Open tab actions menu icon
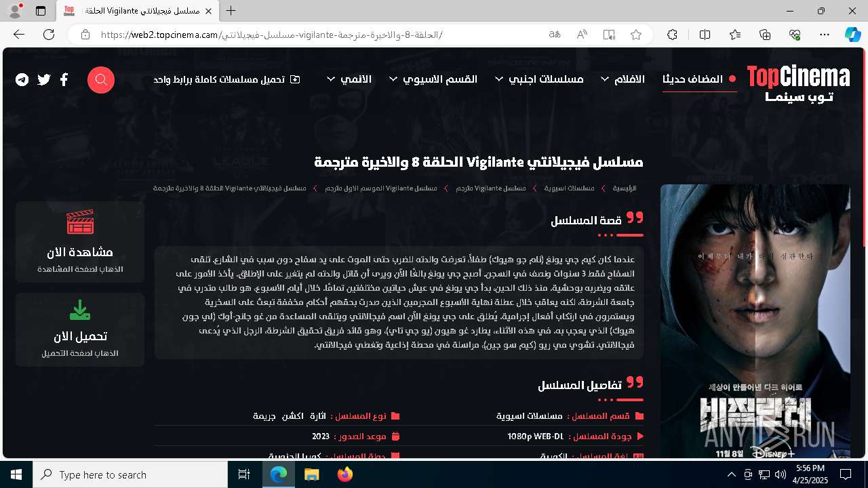Image resolution: width=868 pixels, height=488 pixels. (x=41, y=11)
